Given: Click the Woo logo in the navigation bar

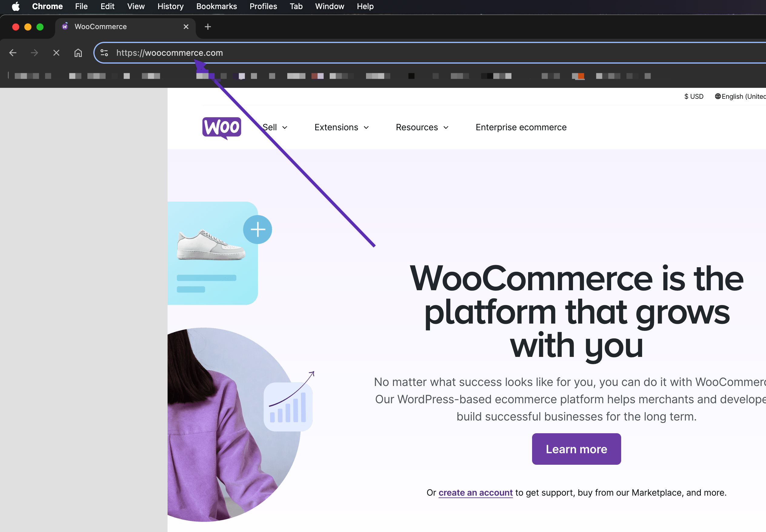Looking at the screenshot, I should pos(221,128).
